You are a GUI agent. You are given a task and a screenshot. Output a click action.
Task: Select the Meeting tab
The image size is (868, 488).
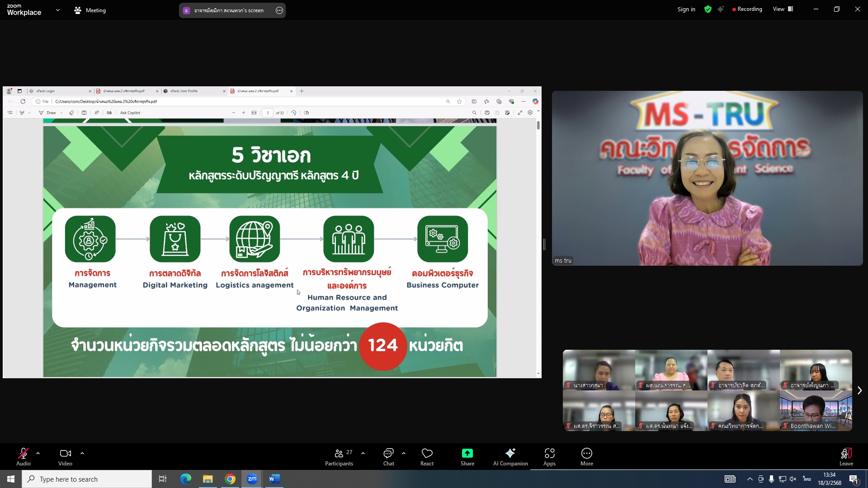(x=90, y=10)
